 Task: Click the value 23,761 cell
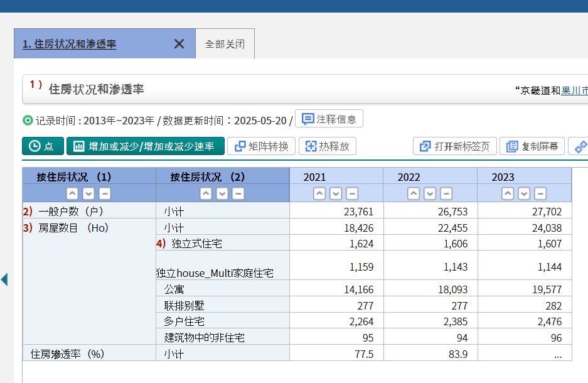click(x=337, y=210)
